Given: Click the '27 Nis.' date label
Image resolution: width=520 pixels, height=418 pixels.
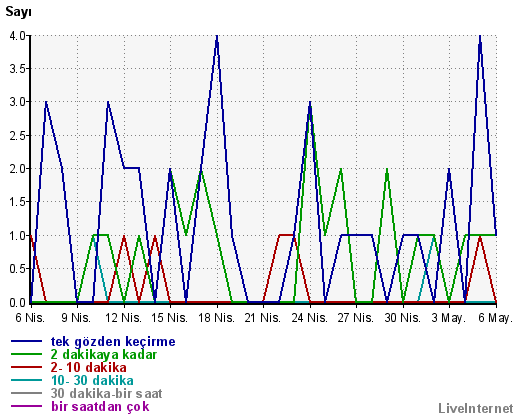Looking at the screenshot, I should click(x=356, y=318).
